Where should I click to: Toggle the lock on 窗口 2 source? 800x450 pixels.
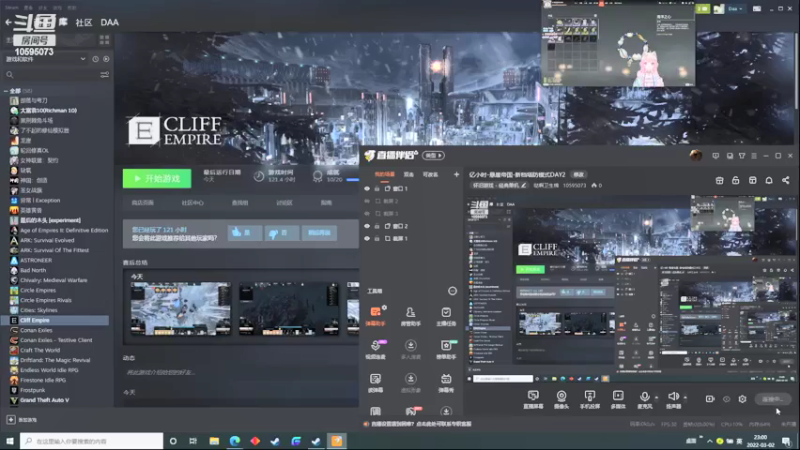[377, 226]
